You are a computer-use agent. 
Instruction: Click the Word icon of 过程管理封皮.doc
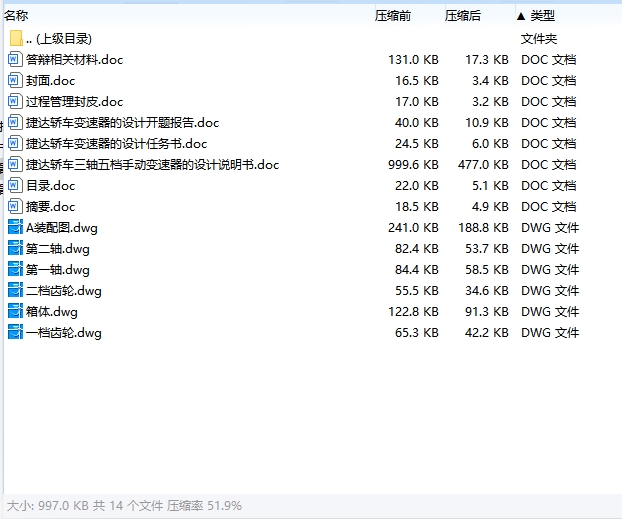click(15, 102)
